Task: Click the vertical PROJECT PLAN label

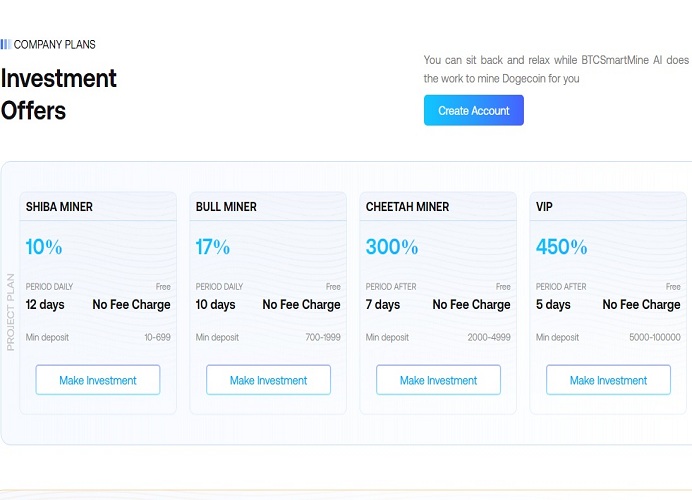Action: point(11,312)
